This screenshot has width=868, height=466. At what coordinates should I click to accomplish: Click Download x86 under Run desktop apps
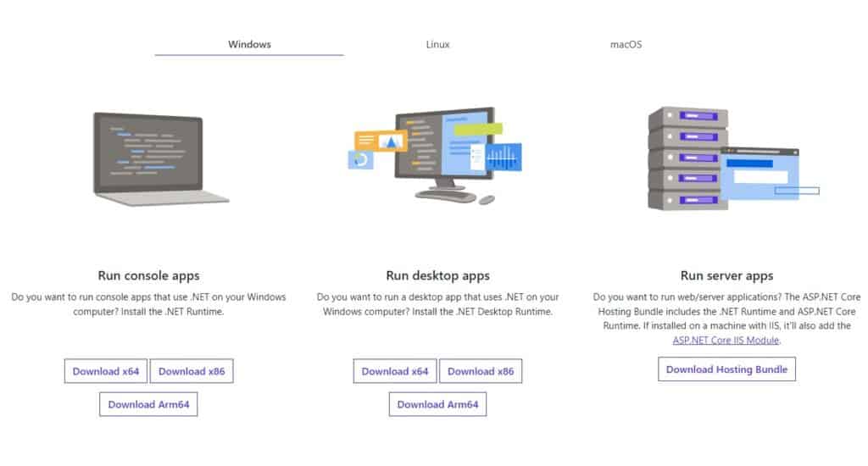[481, 371]
